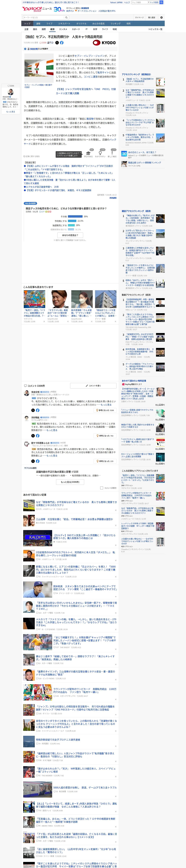Viewport: 186px width, 868px height.
Task: Click the X share icon under 河村鳴紘's comment
Action: (33, 436)
